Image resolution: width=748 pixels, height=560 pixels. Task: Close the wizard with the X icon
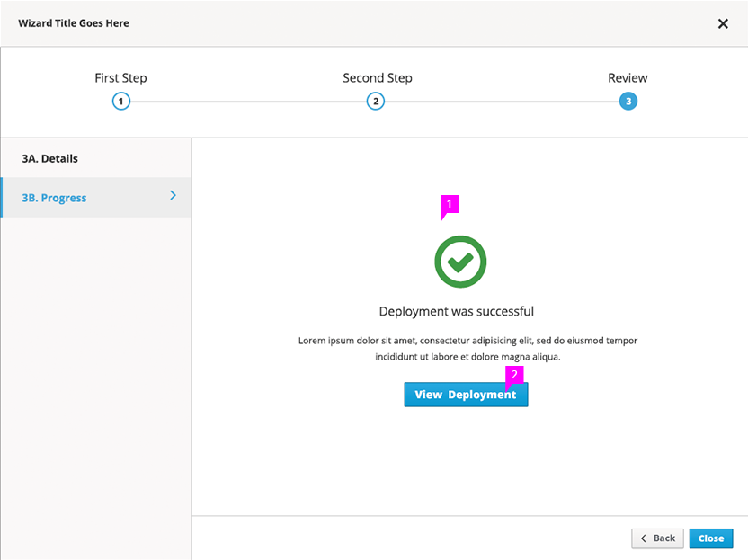click(x=723, y=23)
